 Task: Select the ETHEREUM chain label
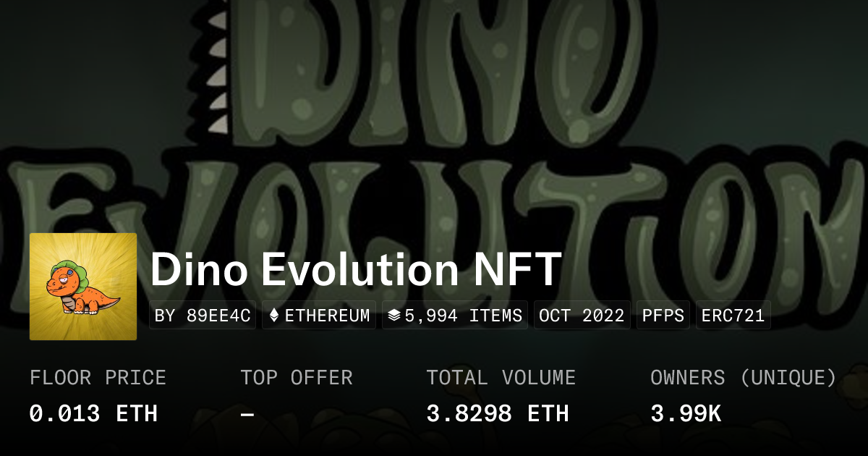[328, 316]
